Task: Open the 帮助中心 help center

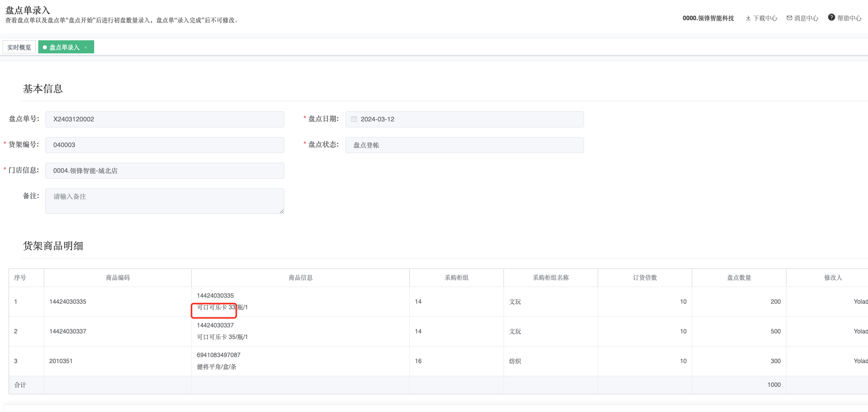Action: (845, 18)
